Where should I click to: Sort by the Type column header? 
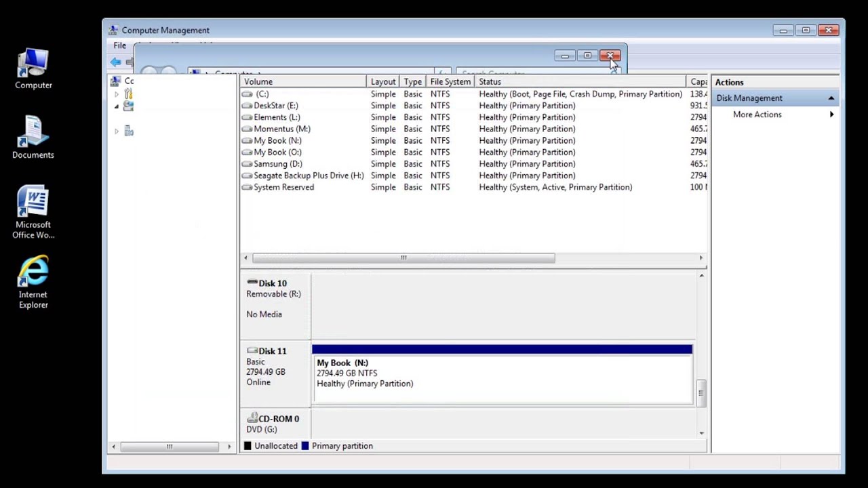[412, 81]
